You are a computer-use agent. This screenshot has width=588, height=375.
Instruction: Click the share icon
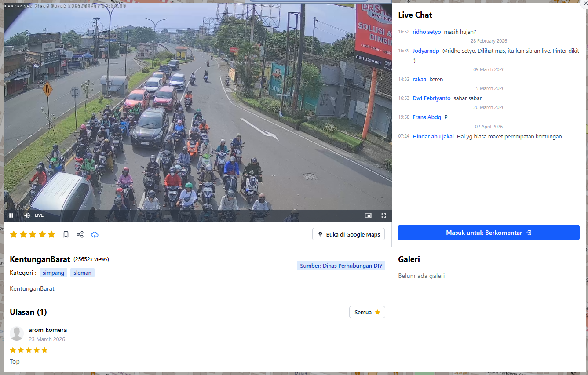80,234
